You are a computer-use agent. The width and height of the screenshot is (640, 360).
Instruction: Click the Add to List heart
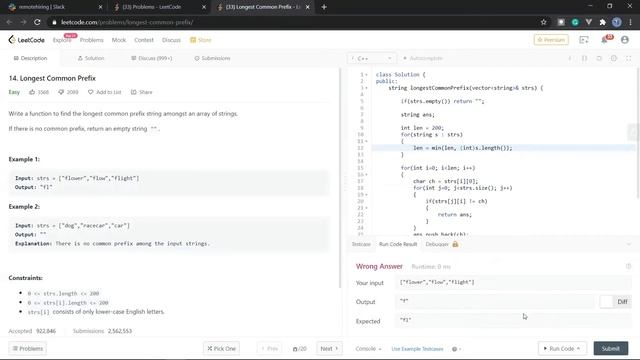tap(91, 92)
